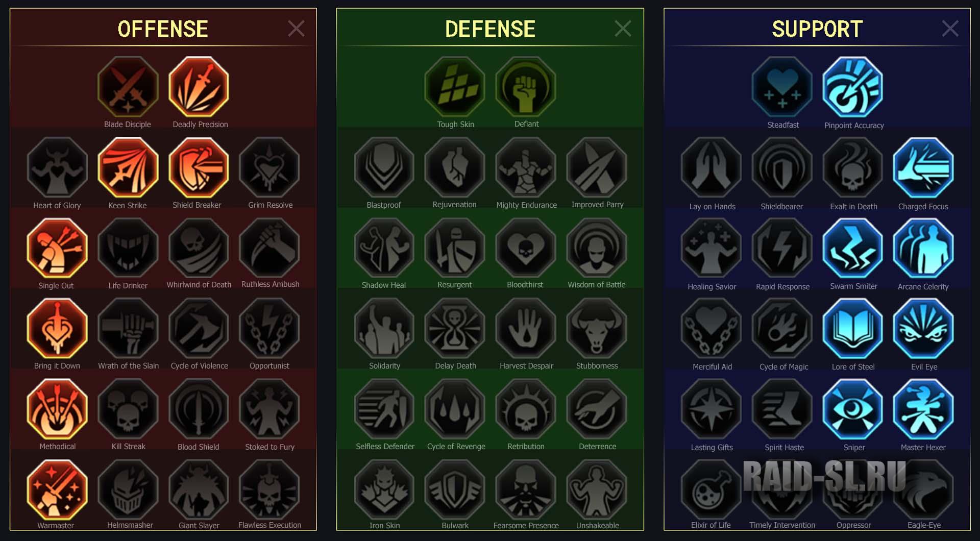Choose the Sniper eye mastery
The height and width of the screenshot is (541, 980).
coord(853,409)
